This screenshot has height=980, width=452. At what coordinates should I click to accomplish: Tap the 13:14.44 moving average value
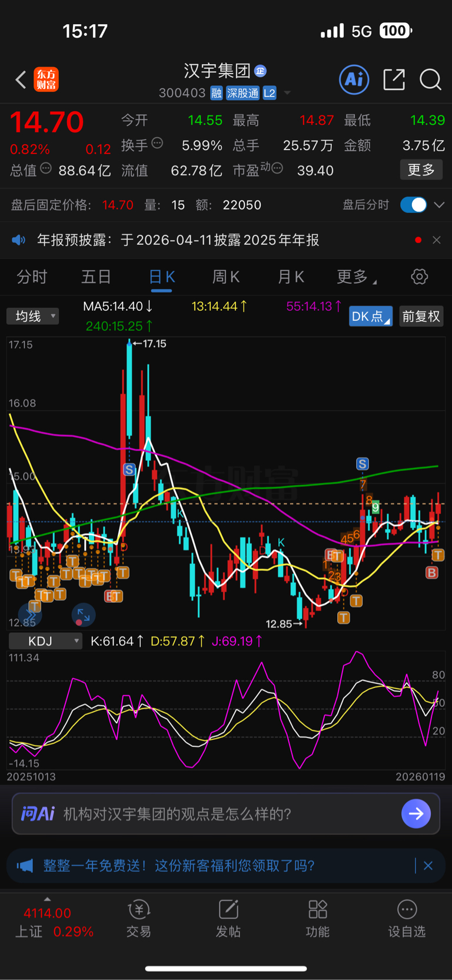(x=219, y=306)
